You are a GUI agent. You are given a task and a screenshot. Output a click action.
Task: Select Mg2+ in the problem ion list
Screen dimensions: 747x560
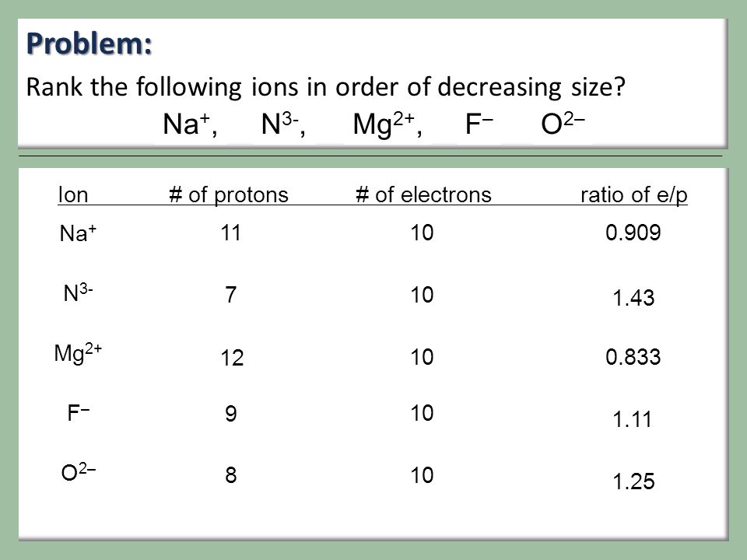(x=388, y=124)
